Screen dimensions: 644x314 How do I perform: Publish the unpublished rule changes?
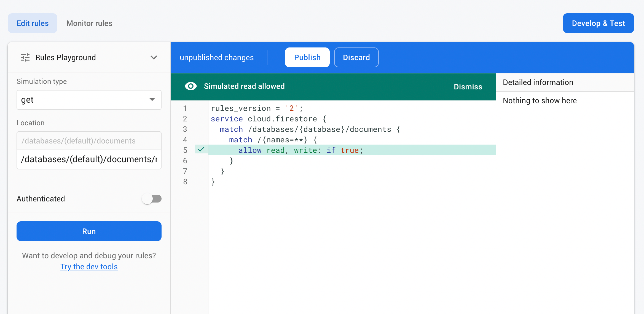(x=307, y=57)
